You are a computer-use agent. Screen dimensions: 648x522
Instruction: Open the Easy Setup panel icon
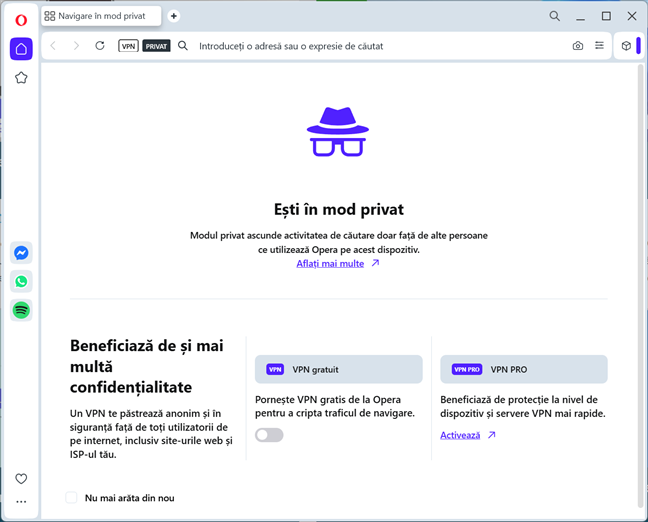click(x=599, y=46)
